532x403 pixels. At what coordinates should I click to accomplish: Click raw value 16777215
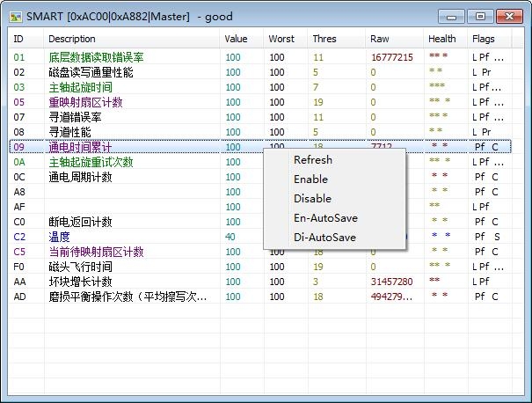(x=392, y=57)
